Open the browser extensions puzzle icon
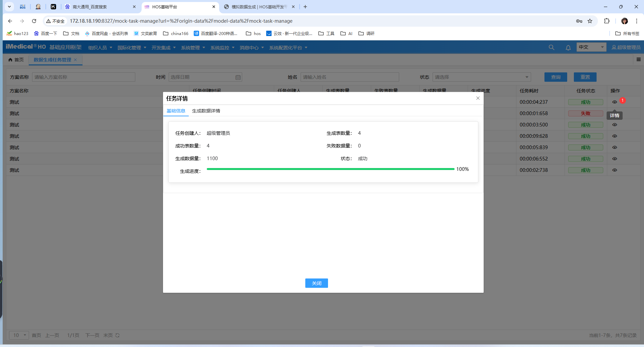This screenshot has height=347, width=644. (x=607, y=21)
